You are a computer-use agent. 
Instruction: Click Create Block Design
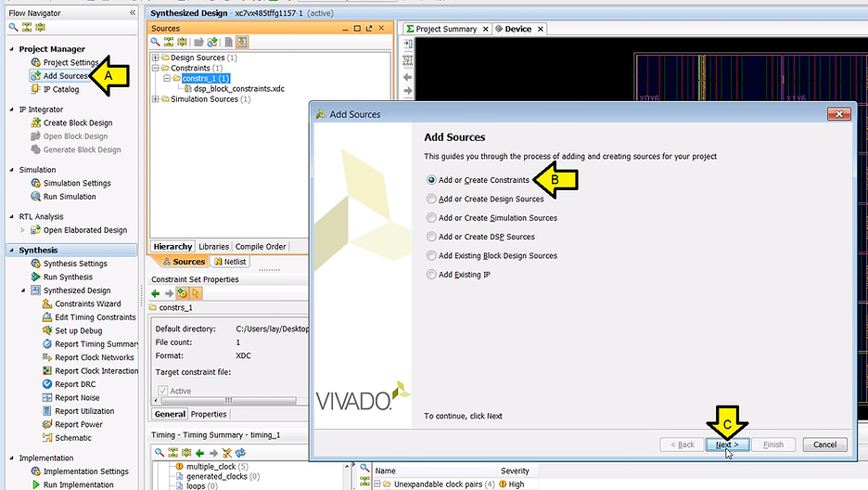point(77,122)
